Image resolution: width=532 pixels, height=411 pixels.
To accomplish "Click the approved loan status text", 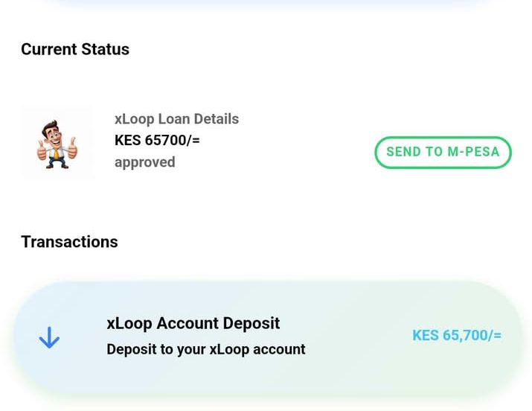I will click(x=144, y=162).
